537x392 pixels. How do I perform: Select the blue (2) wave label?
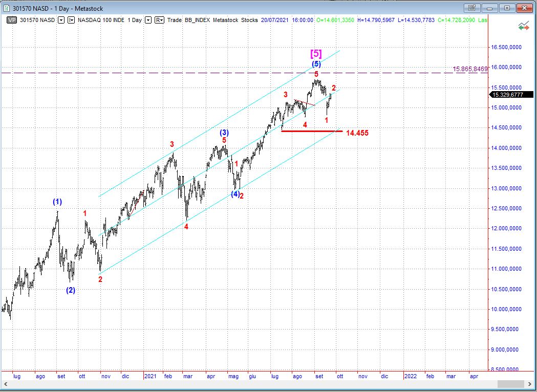coord(71,290)
